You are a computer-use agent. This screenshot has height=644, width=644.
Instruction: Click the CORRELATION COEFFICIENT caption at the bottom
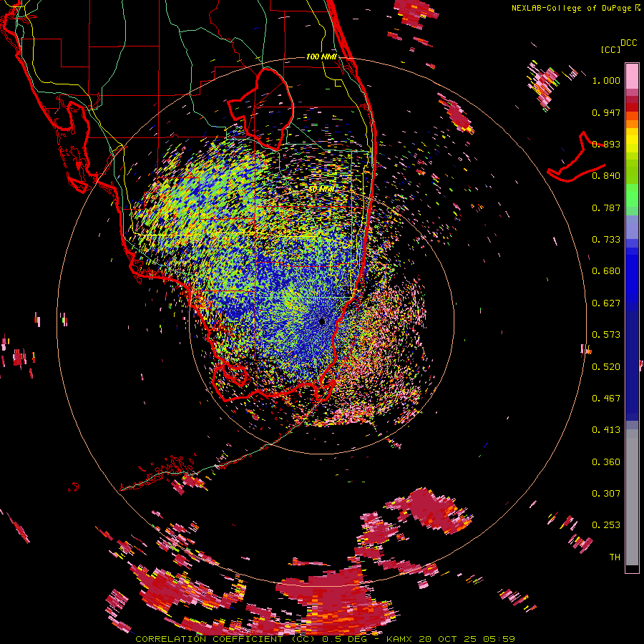325,639
